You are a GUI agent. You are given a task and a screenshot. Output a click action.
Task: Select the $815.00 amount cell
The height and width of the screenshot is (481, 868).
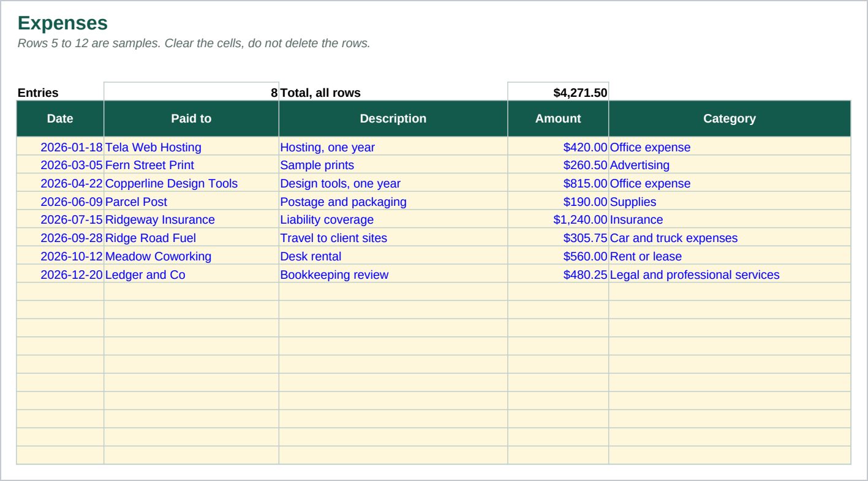558,183
